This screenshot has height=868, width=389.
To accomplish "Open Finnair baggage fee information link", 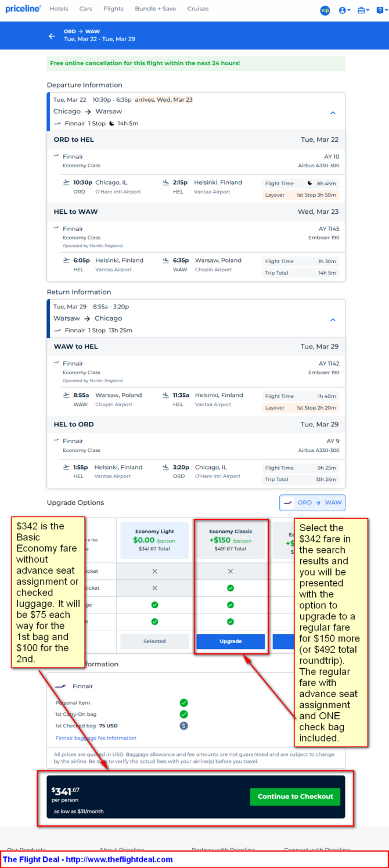I will pos(96,738).
